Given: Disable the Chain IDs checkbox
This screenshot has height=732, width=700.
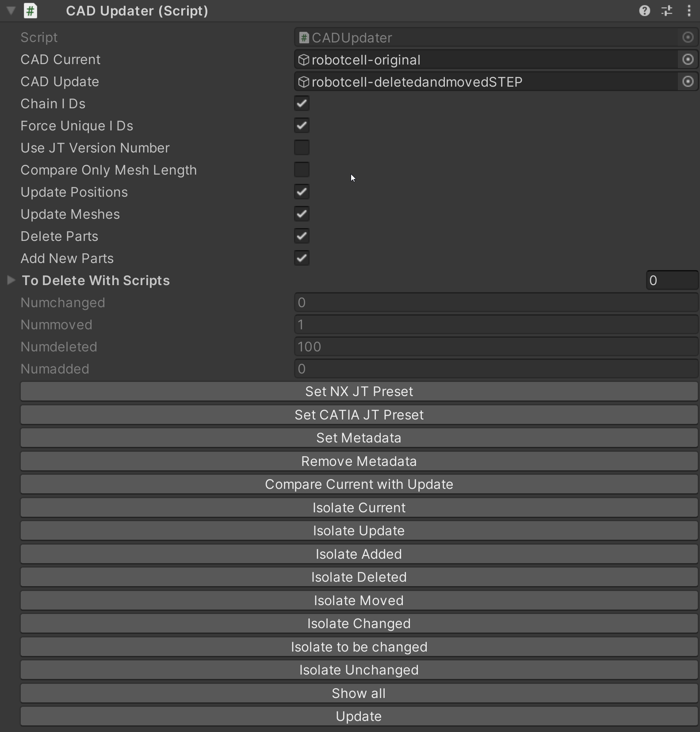Looking at the screenshot, I should tap(302, 103).
